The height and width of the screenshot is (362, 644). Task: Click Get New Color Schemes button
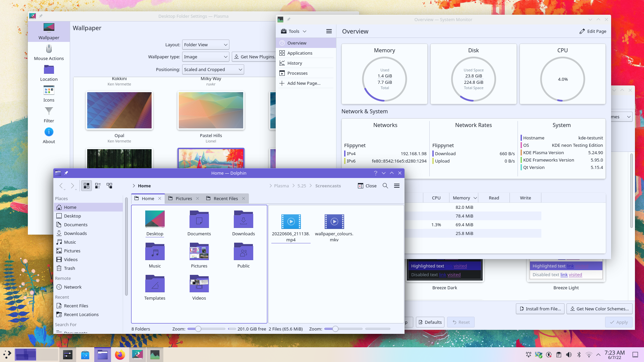click(x=599, y=309)
